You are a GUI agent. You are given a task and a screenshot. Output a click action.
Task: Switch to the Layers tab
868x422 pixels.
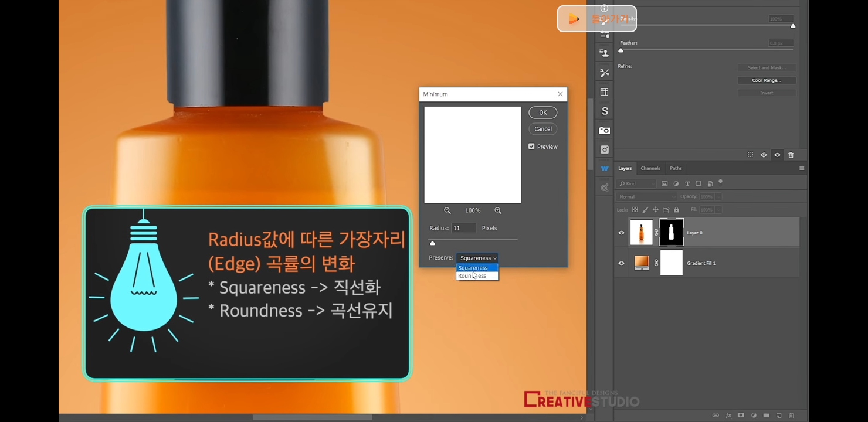tap(625, 168)
